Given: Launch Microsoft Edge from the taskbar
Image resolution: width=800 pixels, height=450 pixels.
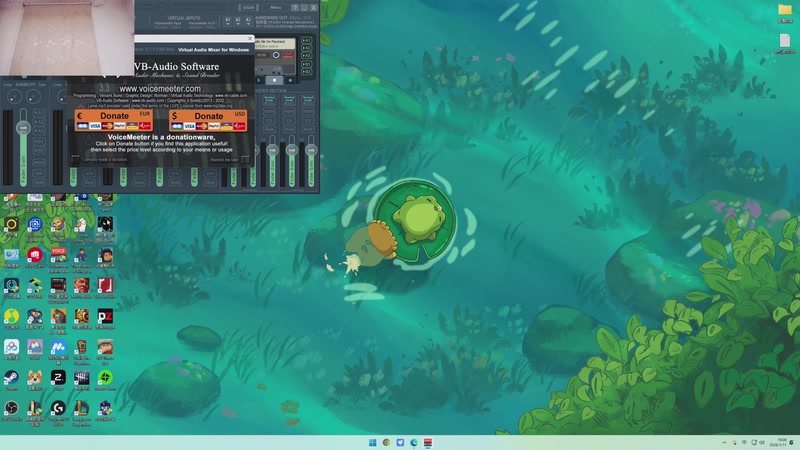Looking at the screenshot, I should pos(414,442).
